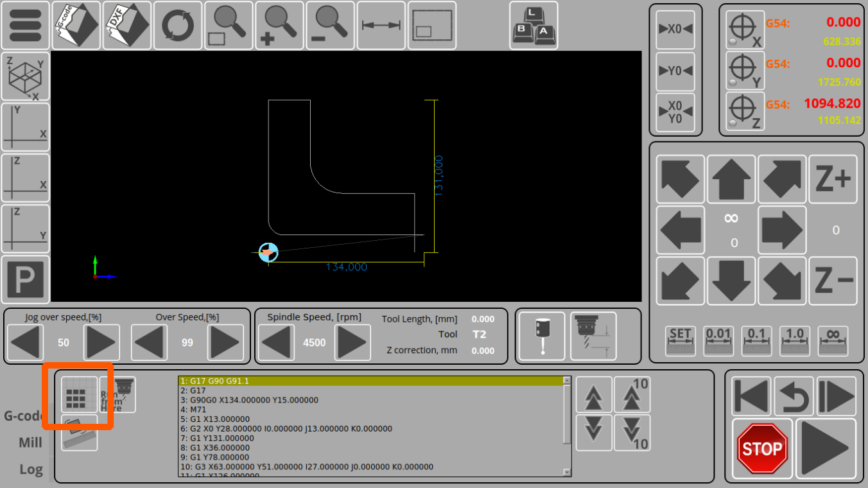Select the 0.01 jog step
Screen dimensions: 868x488
coord(718,341)
